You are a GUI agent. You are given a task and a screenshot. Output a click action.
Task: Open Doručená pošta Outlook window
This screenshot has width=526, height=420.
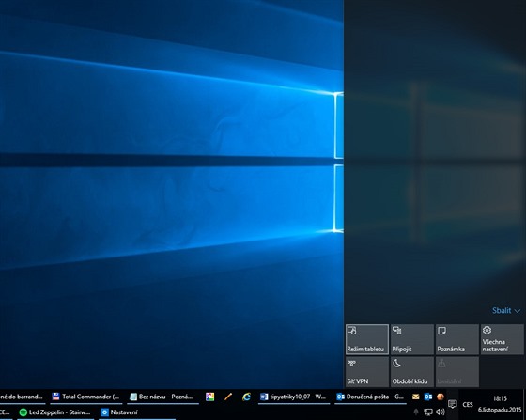pyautogui.click(x=370, y=397)
